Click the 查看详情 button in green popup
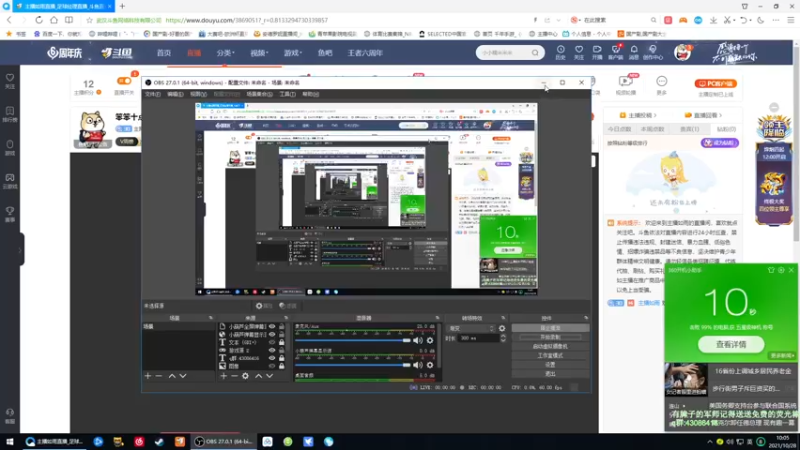800x450 pixels. [731, 344]
